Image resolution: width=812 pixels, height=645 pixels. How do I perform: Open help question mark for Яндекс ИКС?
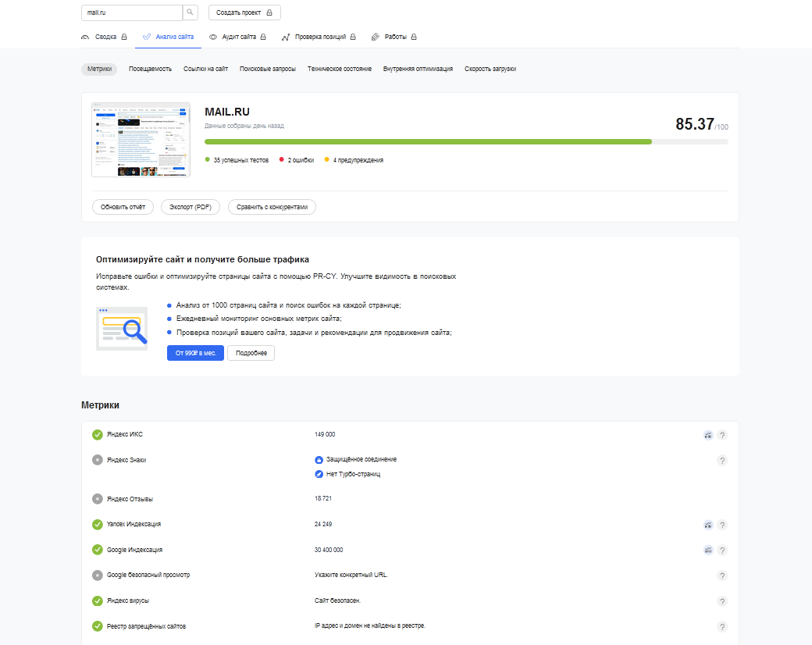pyautogui.click(x=722, y=435)
